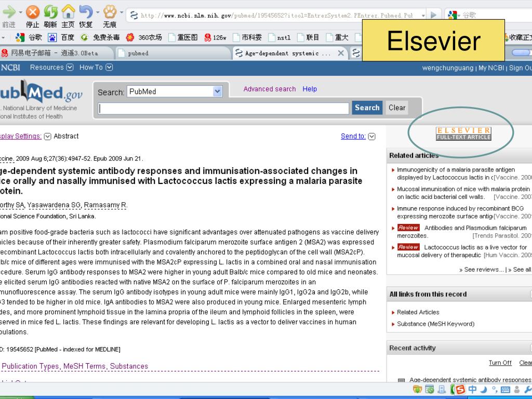532x399 pixels.
Task: Open the 360农场 flower bookmark
Action: click(x=144, y=37)
